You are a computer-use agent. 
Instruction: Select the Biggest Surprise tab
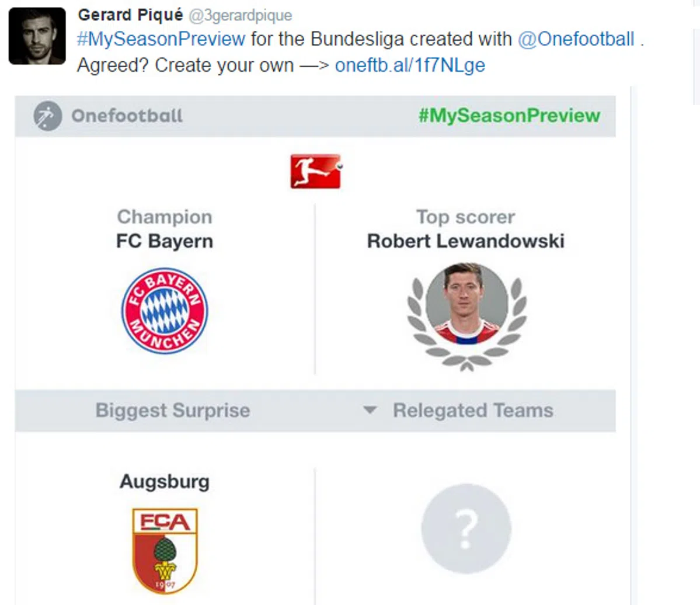click(173, 411)
